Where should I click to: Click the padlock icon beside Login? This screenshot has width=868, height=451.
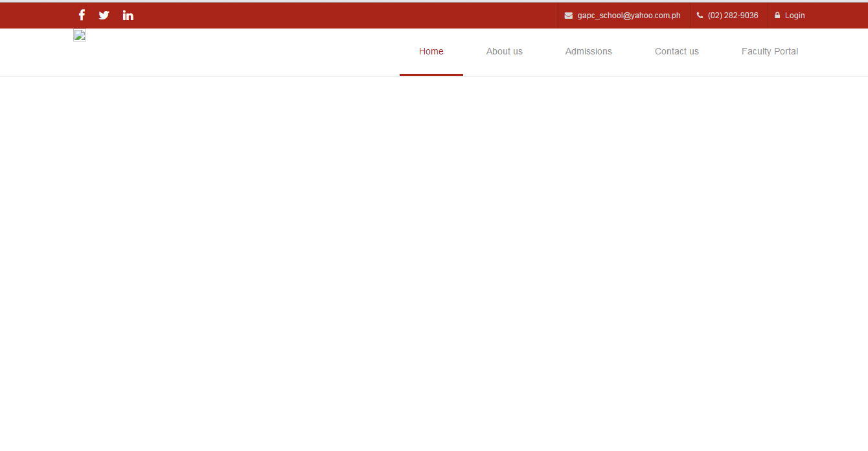coord(777,15)
